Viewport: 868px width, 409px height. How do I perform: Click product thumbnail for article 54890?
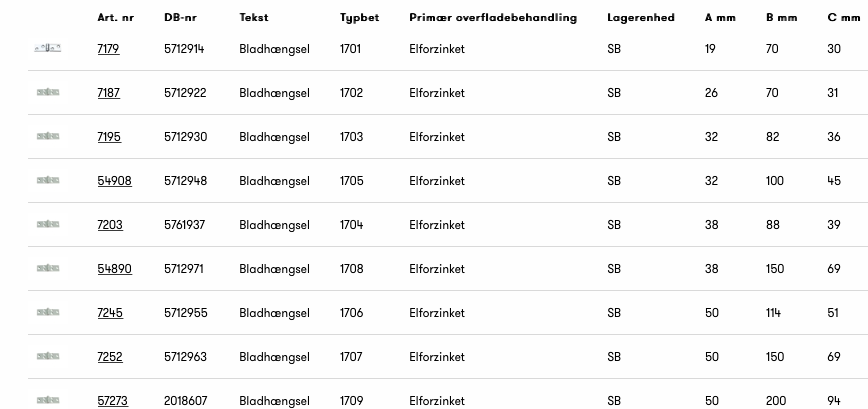click(x=48, y=268)
